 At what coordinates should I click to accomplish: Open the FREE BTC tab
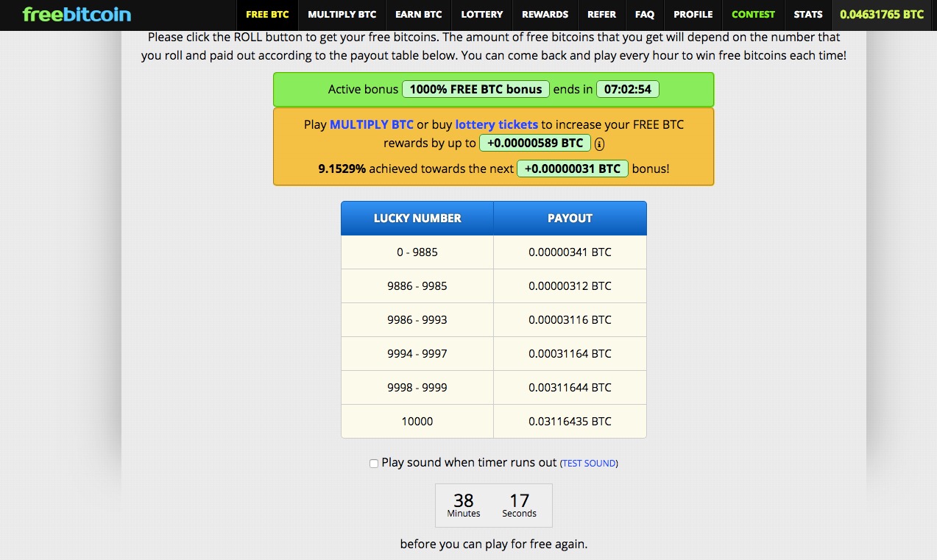267,15
